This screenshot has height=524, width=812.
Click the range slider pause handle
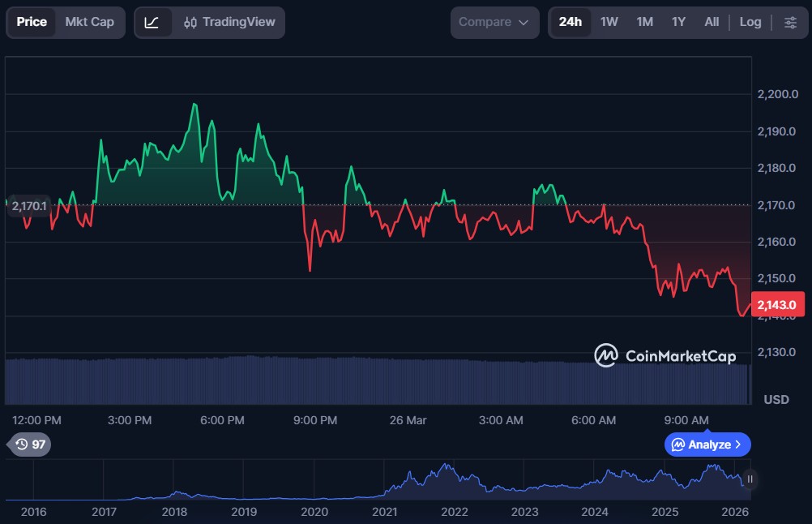point(750,479)
